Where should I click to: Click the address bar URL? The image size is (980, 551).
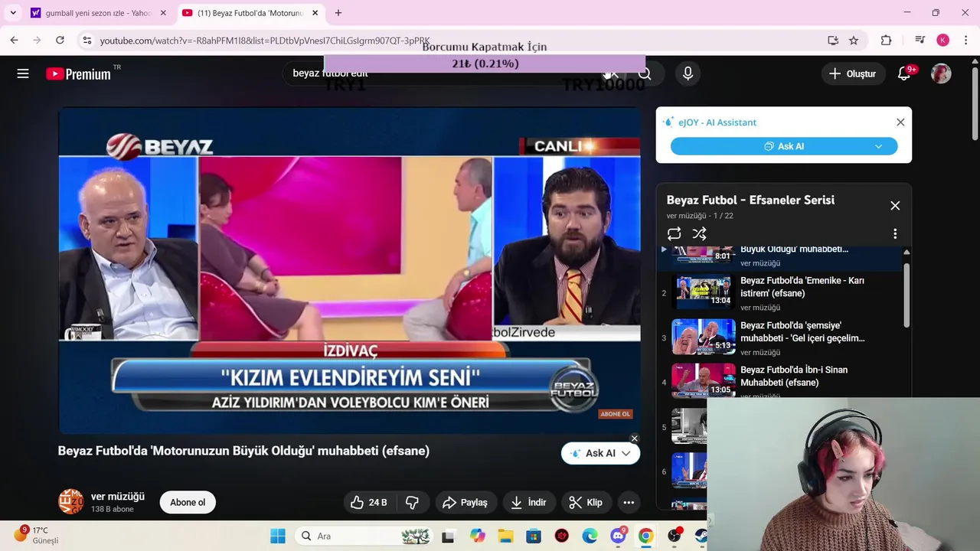point(265,41)
